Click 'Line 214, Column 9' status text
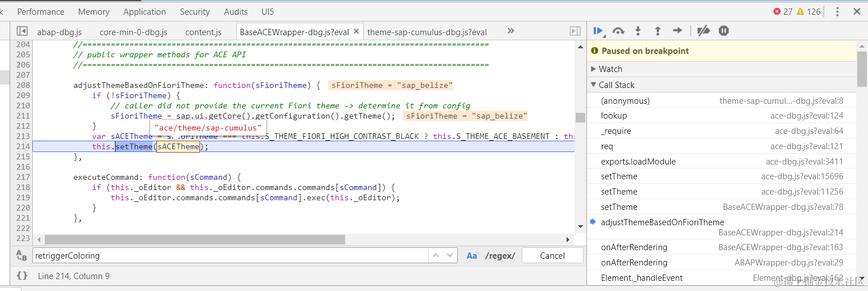 (74, 276)
